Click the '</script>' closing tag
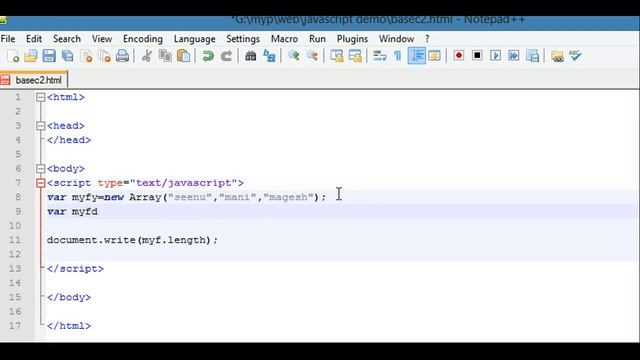Screen dimensions: 640x360 point(76,269)
